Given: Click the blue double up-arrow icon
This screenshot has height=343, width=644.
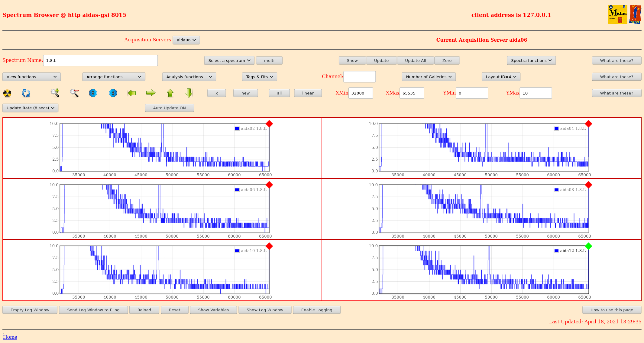Looking at the screenshot, I should tap(113, 93).
